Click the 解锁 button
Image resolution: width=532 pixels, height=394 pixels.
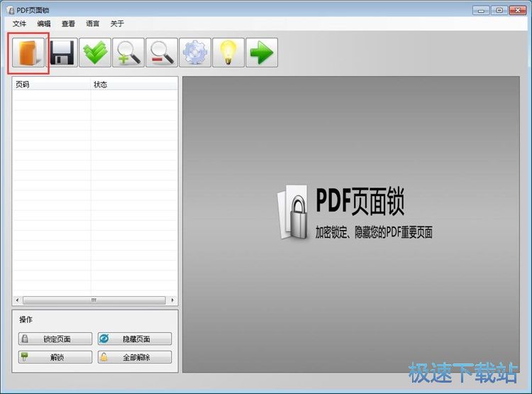click(55, 357)
